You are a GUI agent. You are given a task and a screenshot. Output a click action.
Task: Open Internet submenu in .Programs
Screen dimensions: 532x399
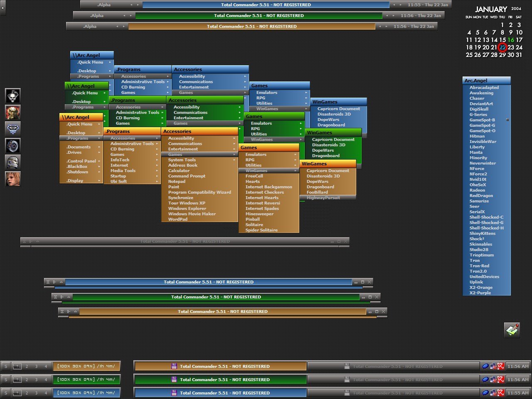(x=132, y=165)
